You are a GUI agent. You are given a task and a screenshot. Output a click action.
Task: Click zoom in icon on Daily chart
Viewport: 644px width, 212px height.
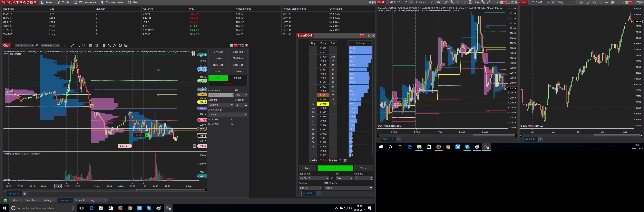[594, 2]
